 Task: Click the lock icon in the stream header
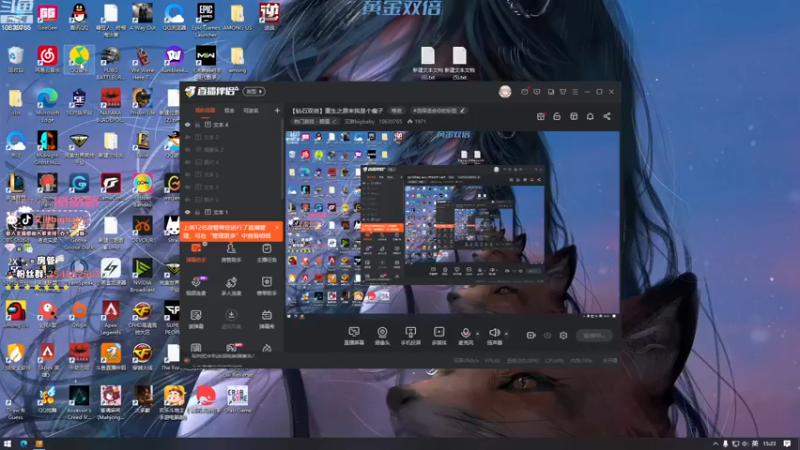coord(557,116)
